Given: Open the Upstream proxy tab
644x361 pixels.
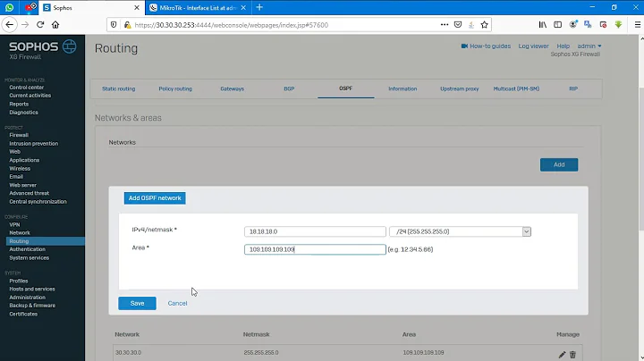Looking at the screenshot, I should coord(460,88).
